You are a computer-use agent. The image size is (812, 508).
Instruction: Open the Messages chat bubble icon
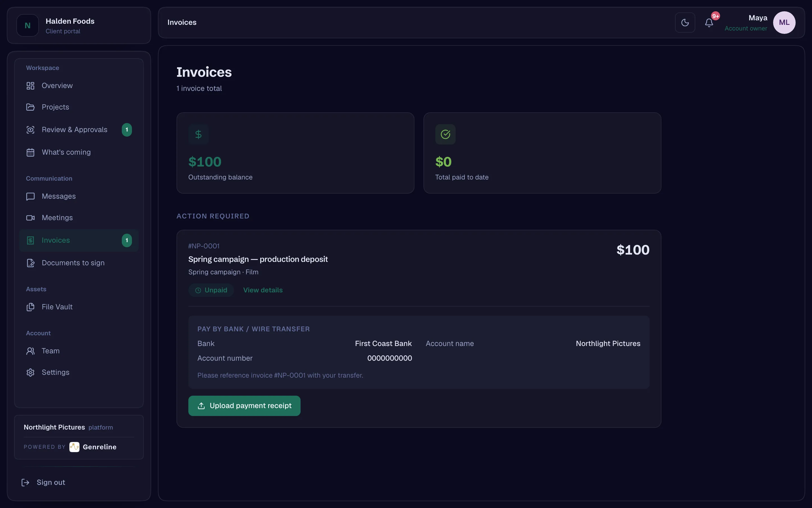(x=30, y=196)
